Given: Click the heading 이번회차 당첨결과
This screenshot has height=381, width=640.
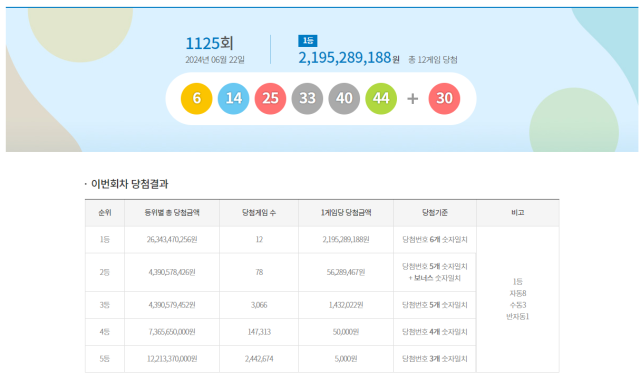Looking at the screenshot, I should 129,184.
